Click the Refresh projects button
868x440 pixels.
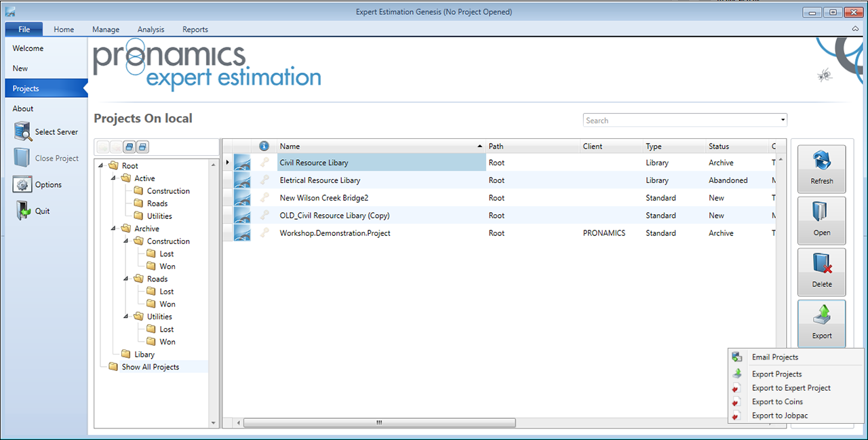coord(821,168)
